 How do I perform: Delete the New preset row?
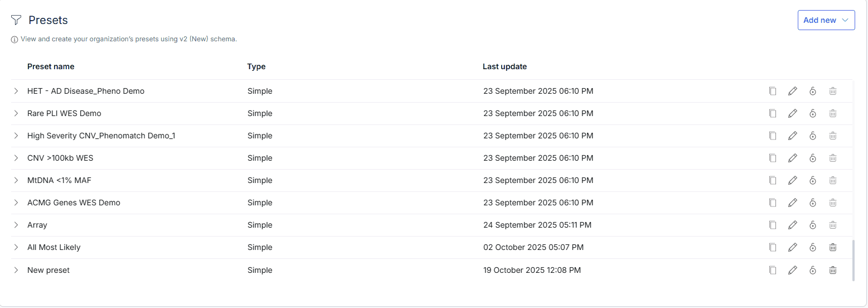point(832,270)
